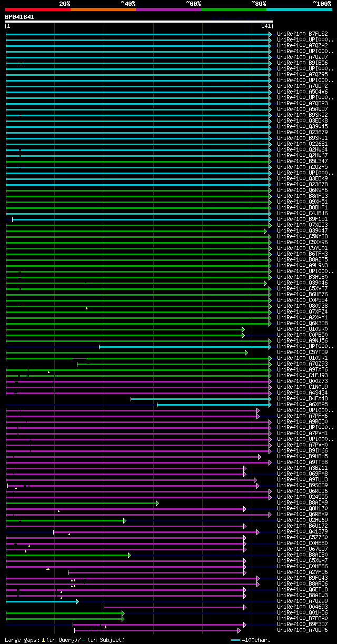Select the UniRef100_Q7XPZ4 label
Screen dimensions: 337x644
point(302,312)
